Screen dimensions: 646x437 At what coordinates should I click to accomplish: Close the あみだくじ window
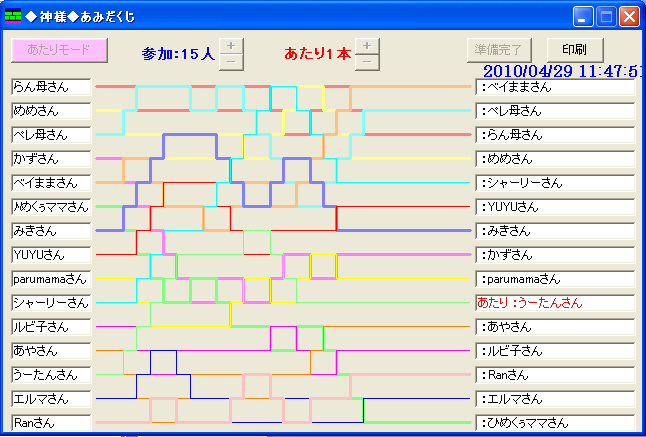(x=630, y=17)
